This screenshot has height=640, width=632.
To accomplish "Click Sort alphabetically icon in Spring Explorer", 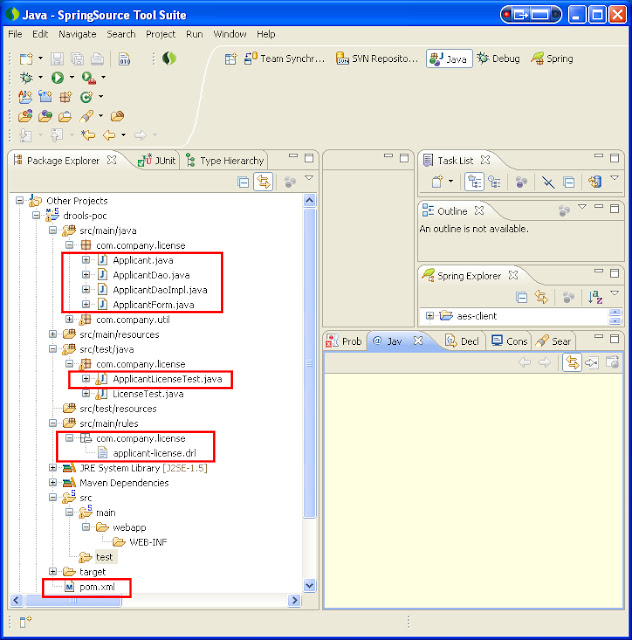I will [x=595, y=297].
